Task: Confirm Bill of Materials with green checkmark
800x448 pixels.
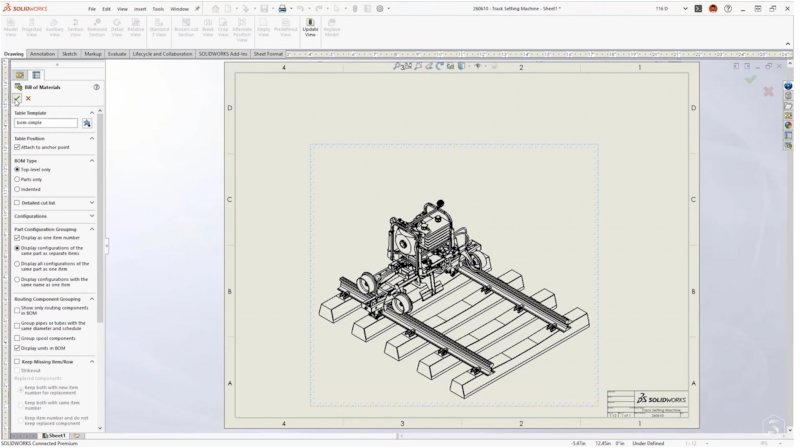Action: (17, 98)
